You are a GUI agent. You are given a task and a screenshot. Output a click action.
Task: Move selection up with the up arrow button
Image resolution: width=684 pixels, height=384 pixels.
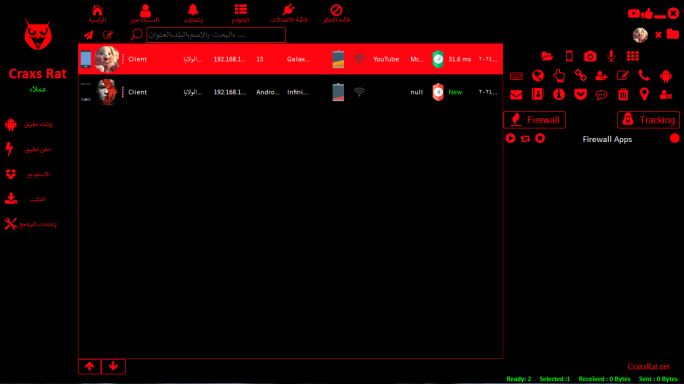[x=89, y=367]
